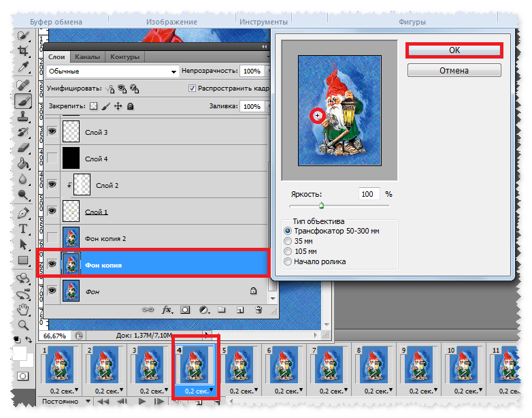Open frame 4 delay dropdown
This screenshot has height=418, width=532.
coord(211,390)
